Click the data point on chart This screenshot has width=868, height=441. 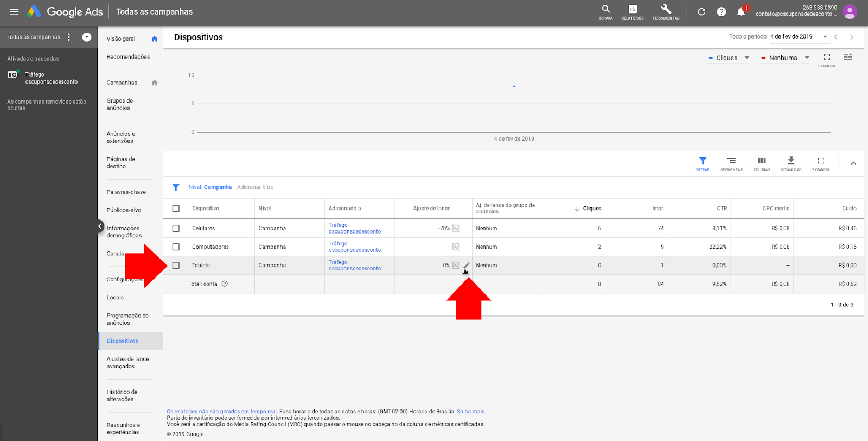point(514,86)
